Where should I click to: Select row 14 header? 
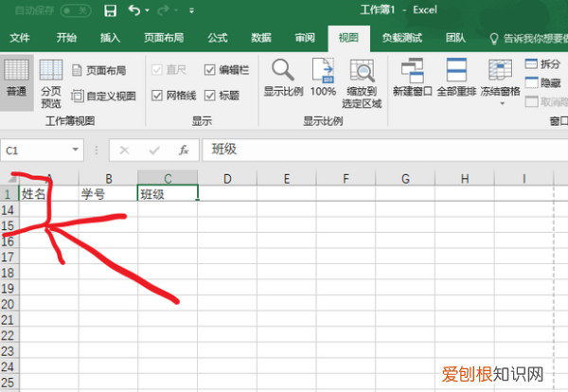pyautogui.click(x=9, y=210)
